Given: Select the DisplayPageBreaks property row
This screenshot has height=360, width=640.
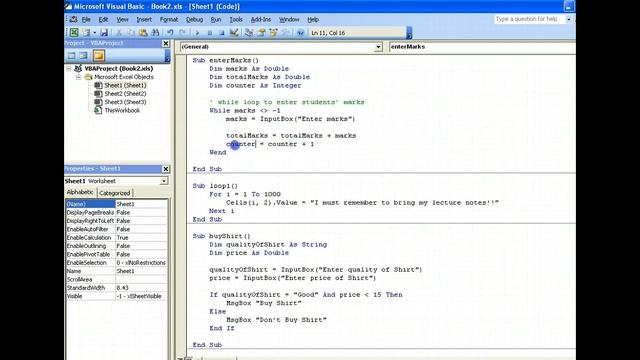Looking at the screenshot, I should [x=116, y=212].
